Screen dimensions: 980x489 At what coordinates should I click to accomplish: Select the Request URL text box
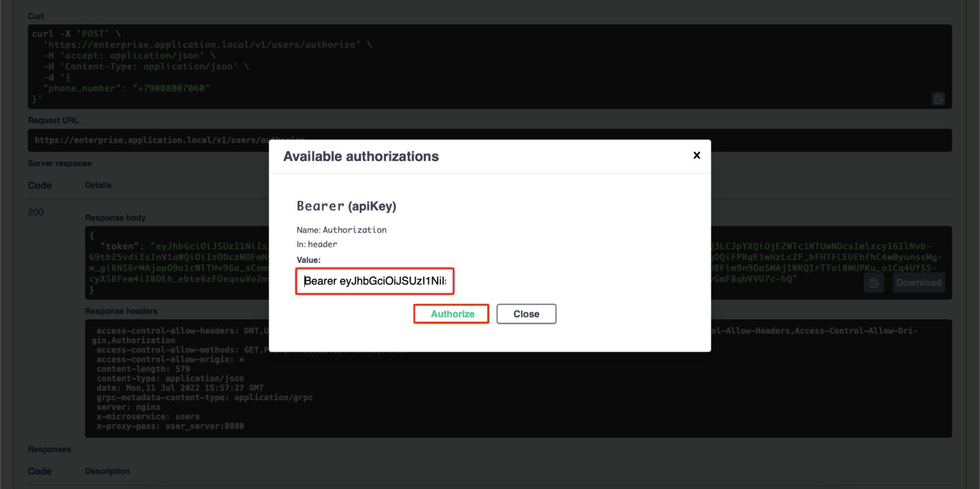490,140
